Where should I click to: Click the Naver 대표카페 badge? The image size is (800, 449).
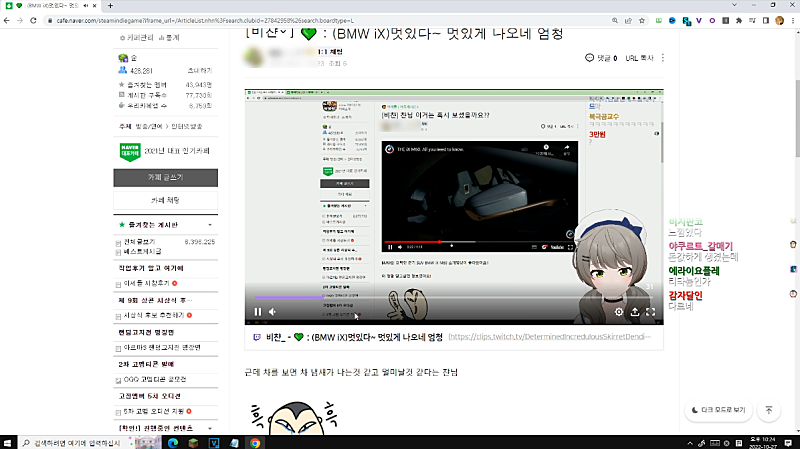[x=130, y=152]
